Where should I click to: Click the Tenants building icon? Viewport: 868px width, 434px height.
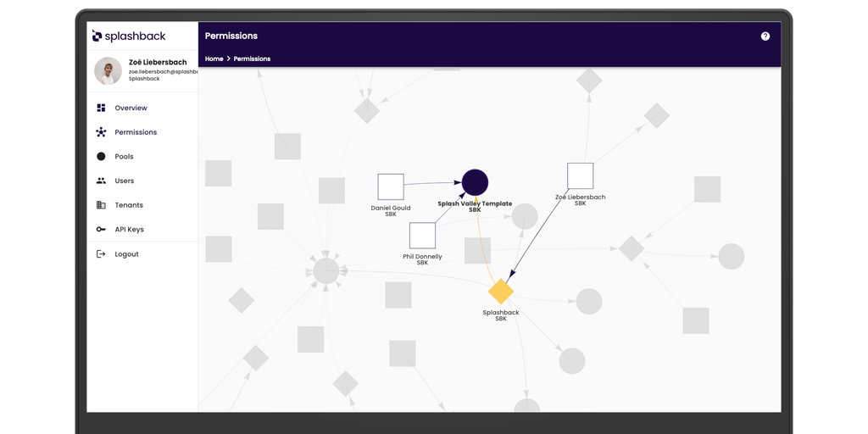click(101, 205)
